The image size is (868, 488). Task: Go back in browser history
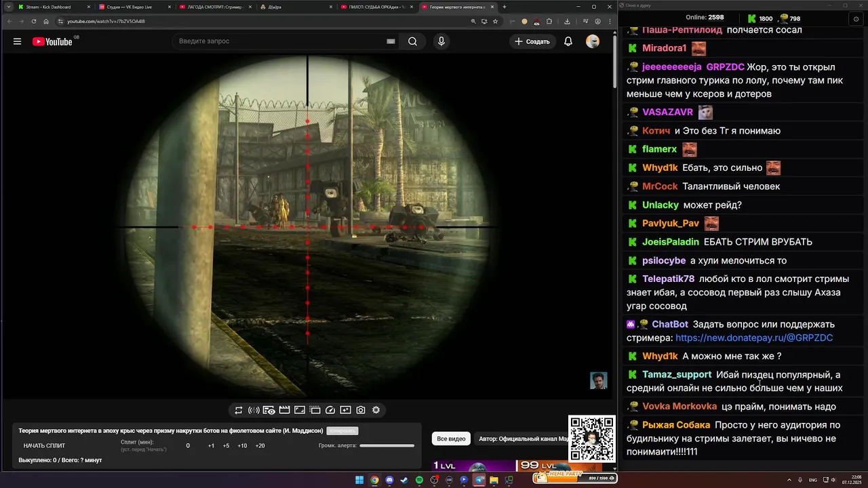[x=9, y=21]
